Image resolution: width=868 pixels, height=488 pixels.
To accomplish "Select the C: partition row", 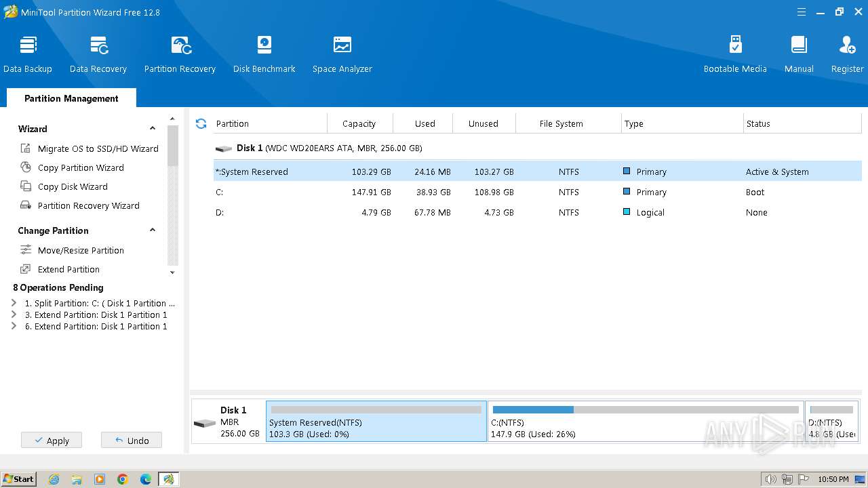I will click(537, 192).
